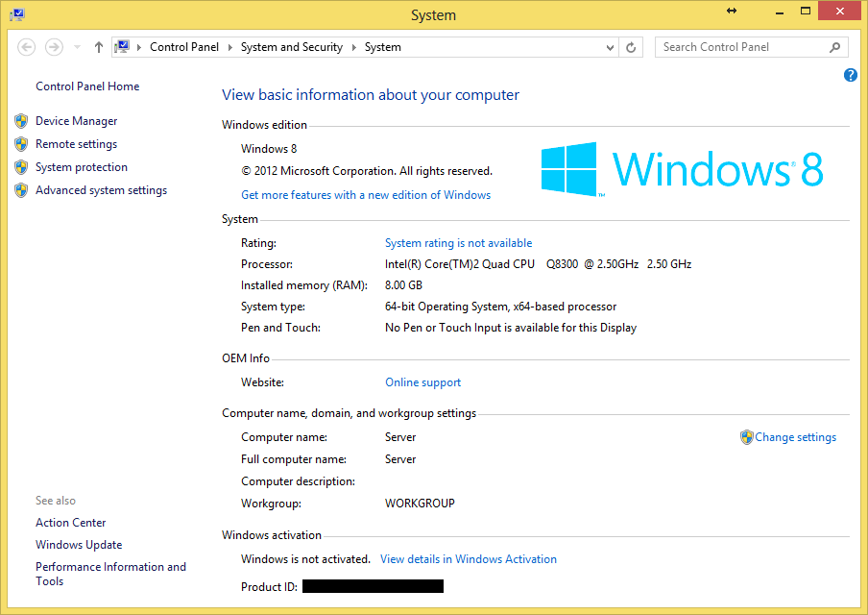
Task: Go up one level with Up arrow
Action: tap(99, 47)
